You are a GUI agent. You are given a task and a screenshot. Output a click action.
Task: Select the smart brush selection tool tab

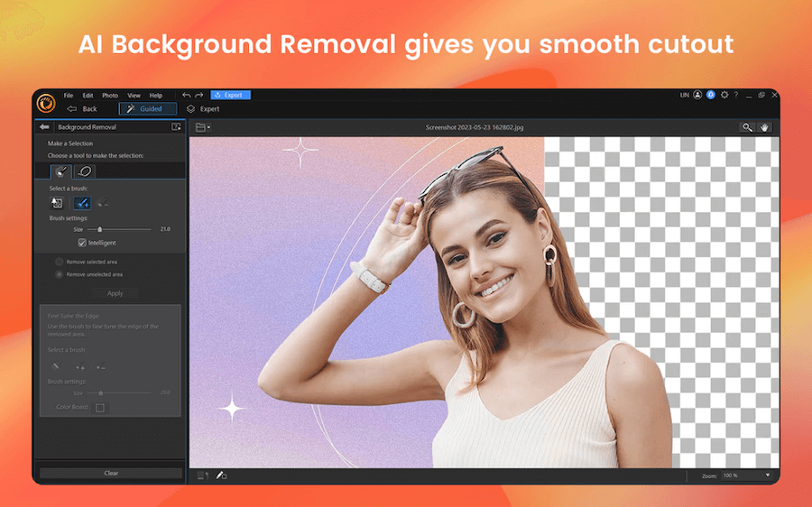[x=60, y=171]
